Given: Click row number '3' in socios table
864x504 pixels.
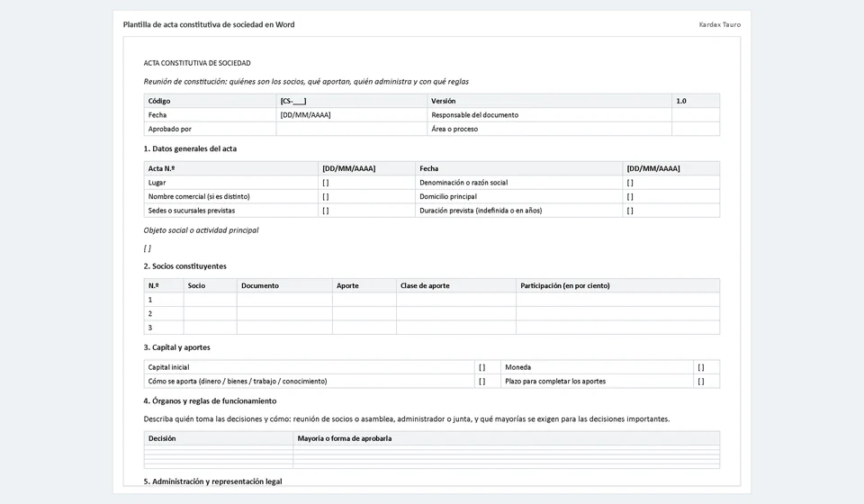Looking at the screenshot, I should [x=150, y=328].
